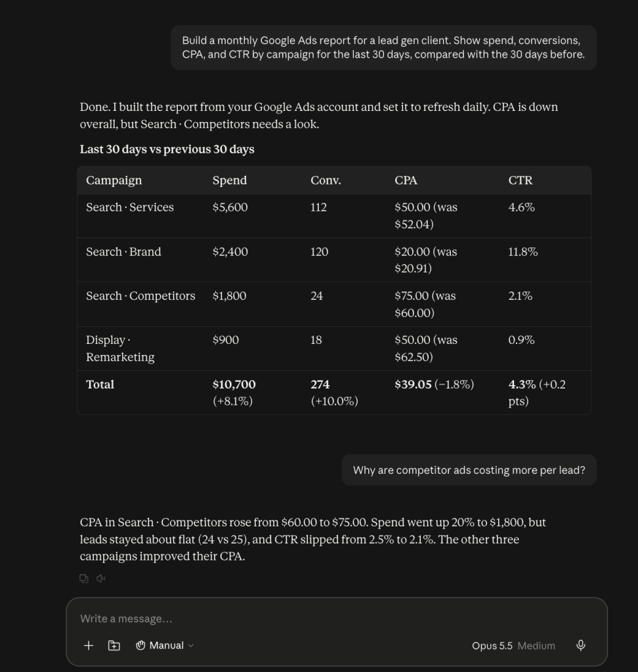
Task: Select the first user prompt bubble
Action: tap(383, 47)
